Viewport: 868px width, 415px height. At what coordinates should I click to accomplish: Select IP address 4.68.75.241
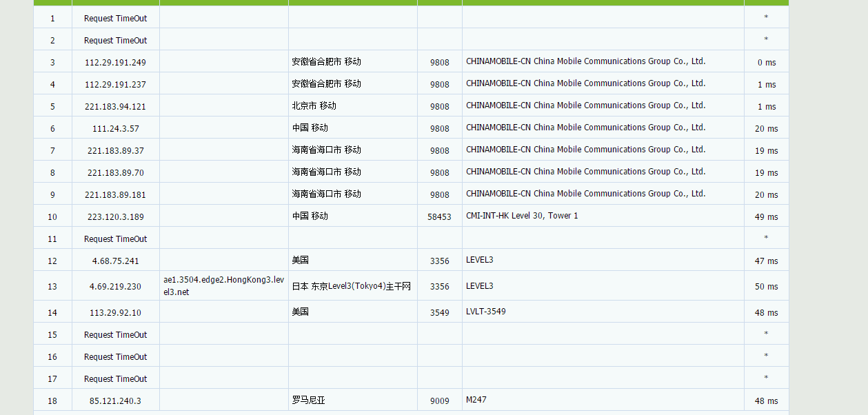[115, 261]
